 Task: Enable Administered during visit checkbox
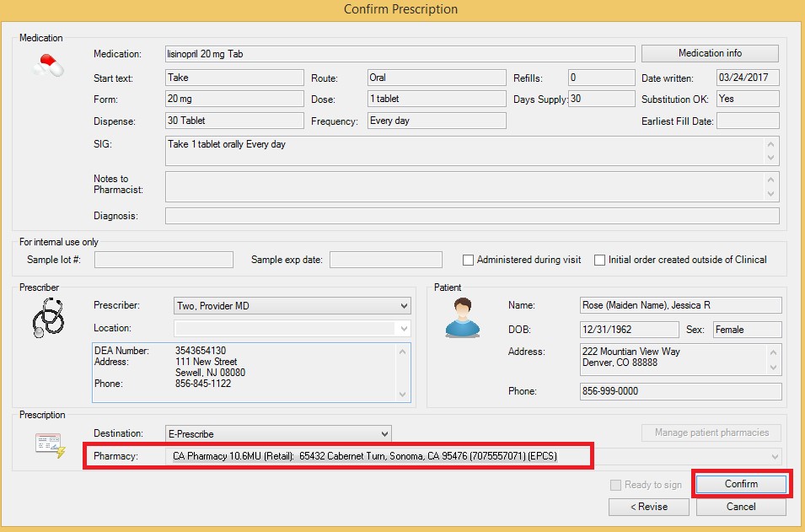click(x=469, y=260)
